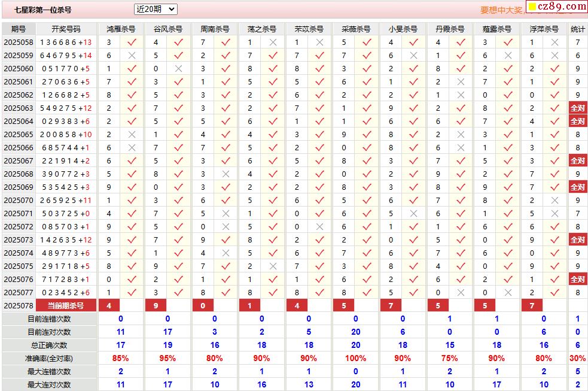Screen dimensions: 588x391
Task: Select the 谷风杀号 column header
Action: pos(167,29)
